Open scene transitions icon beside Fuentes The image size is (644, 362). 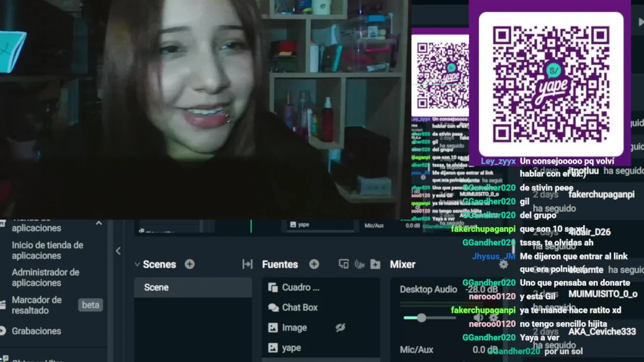click(247, 264)
